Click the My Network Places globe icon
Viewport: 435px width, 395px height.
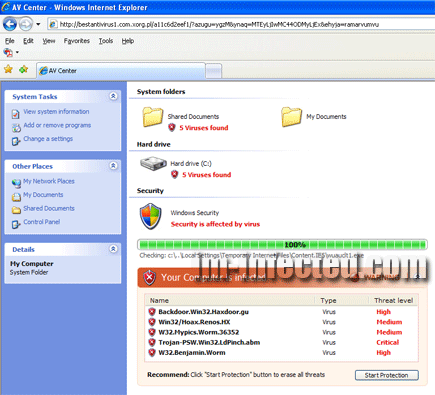tap(16, 183)
